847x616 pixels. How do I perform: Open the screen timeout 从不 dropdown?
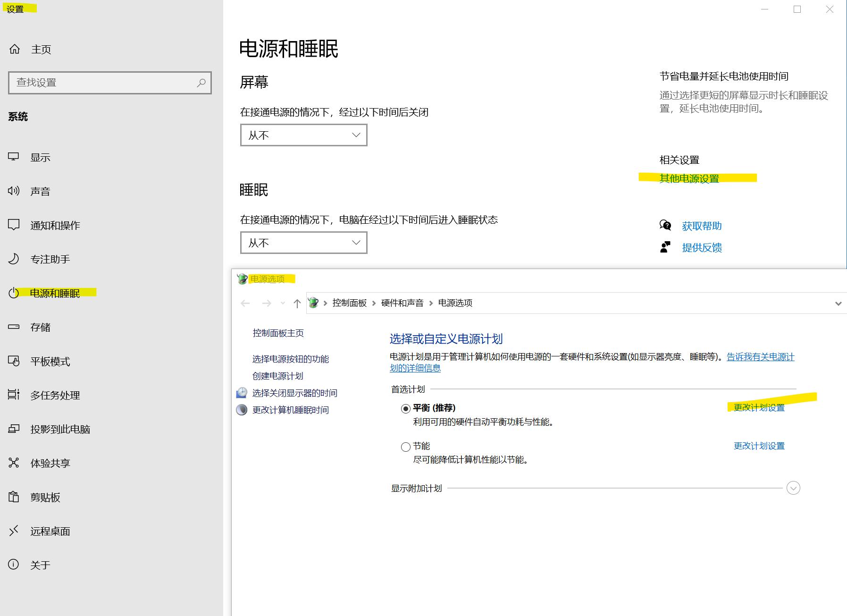pos(303,135)
